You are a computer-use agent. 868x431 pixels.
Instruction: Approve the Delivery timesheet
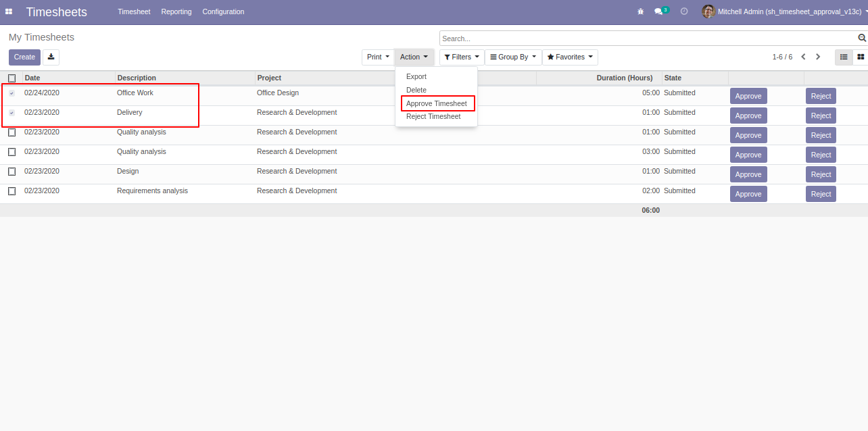pos(748,116)
